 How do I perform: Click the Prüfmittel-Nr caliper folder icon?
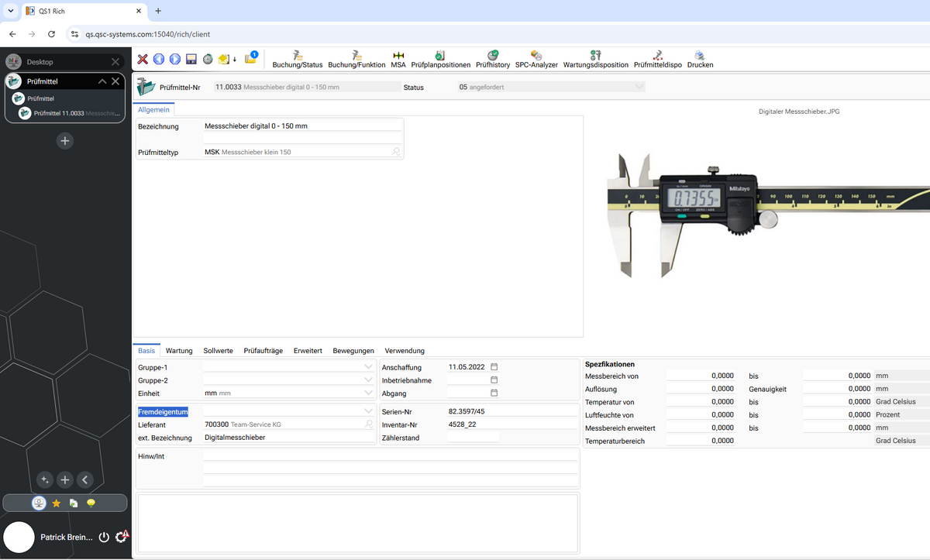click(x=146, y=87)
